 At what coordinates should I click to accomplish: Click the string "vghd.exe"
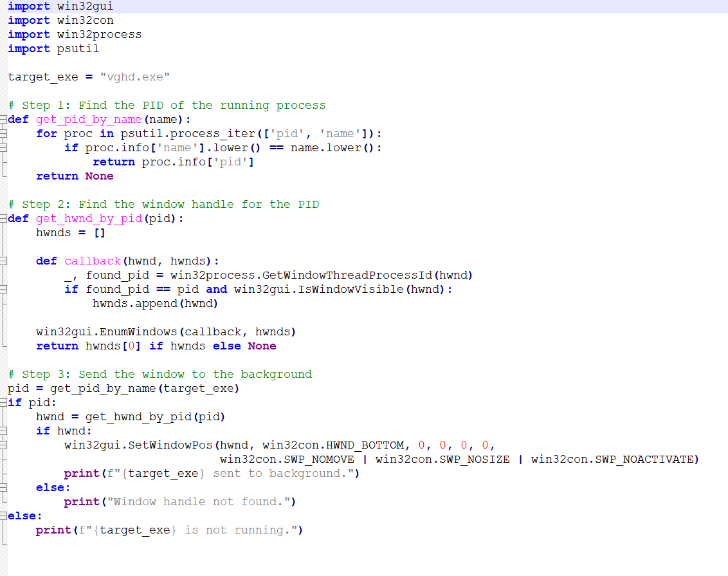pyautogui.click(x=135, y=77)
